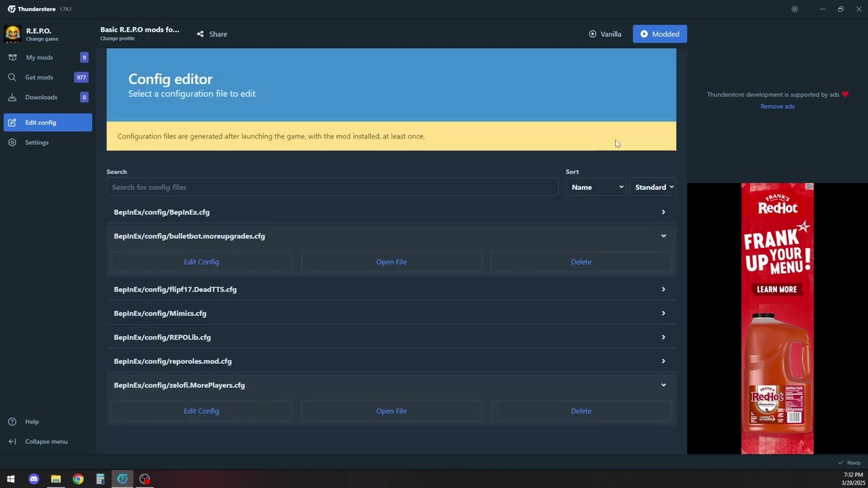Open the Standard sort order dropdown
Viewport: 868px width, 488px height.
click(x=653, y=187)
